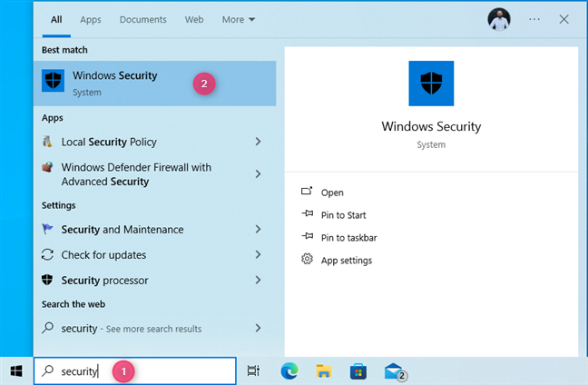Expand Local Security Policy options arrow
Image resolution: width=588 pixels, height=385 pixels.
(259, 142)
